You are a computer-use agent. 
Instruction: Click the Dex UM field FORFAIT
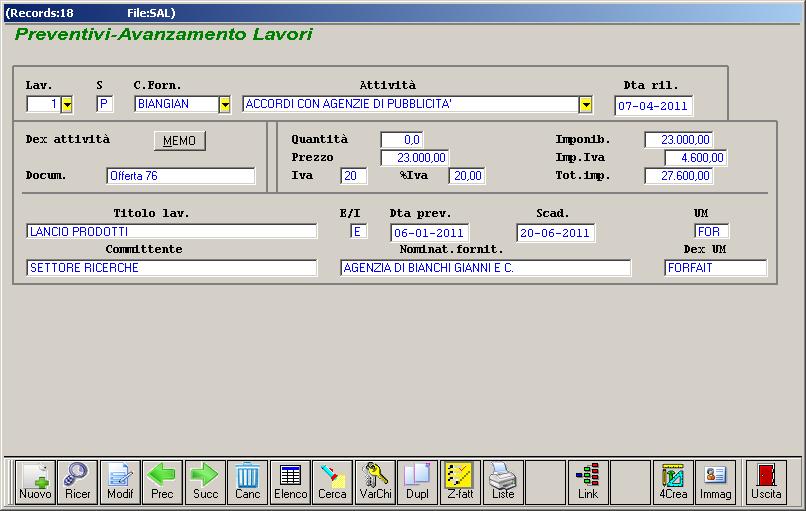tap(716, 268)
